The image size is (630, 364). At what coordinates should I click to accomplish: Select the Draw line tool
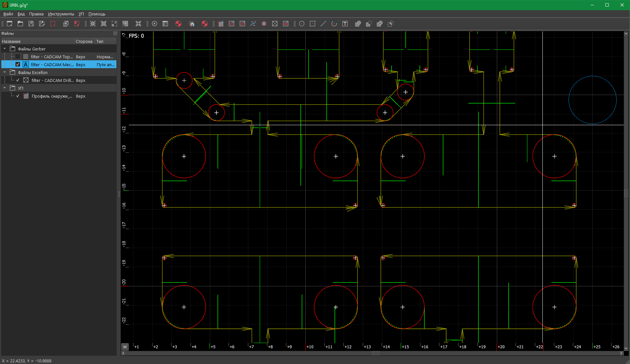tap(323, 24)
